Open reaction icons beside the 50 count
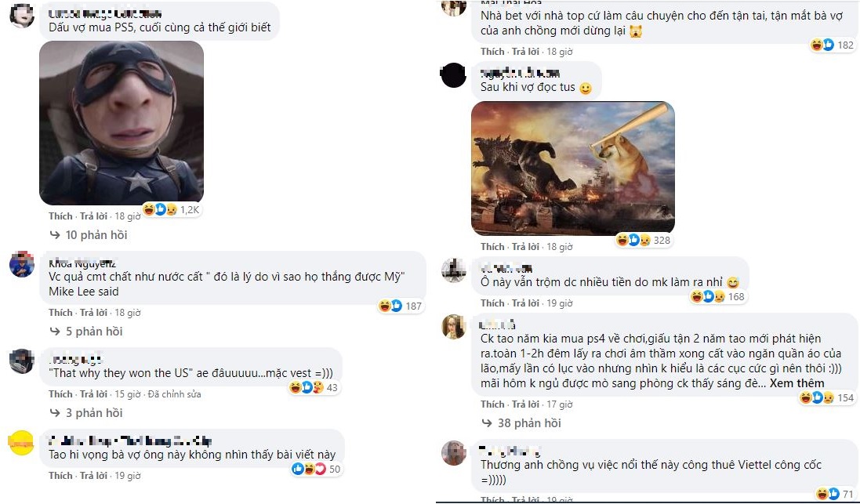The image size is (860, 504). [x=309, y=469]
